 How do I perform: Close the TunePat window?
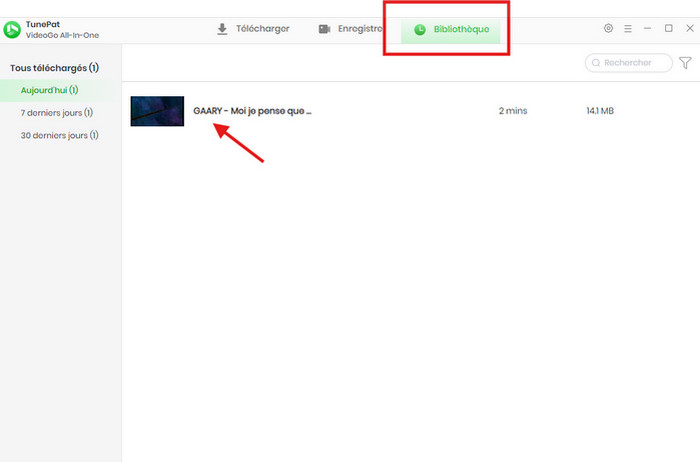click(x=690, y=28)
